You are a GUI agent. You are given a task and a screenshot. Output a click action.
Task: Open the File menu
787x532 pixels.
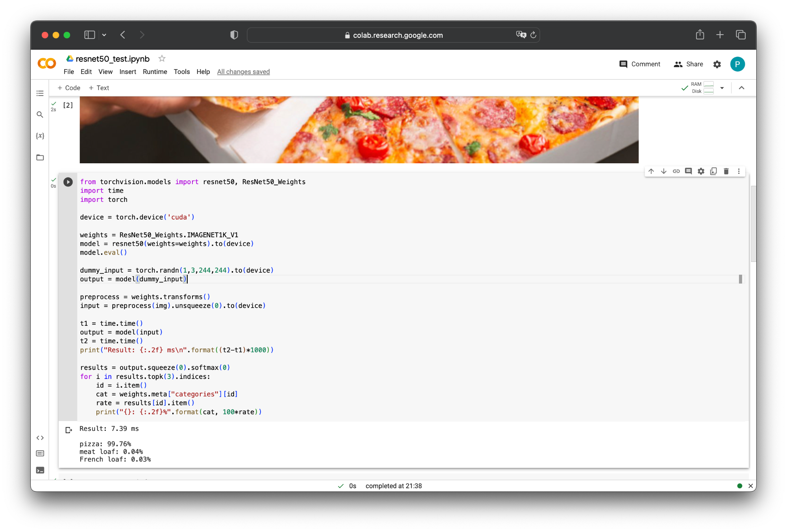tap(69, 72)
